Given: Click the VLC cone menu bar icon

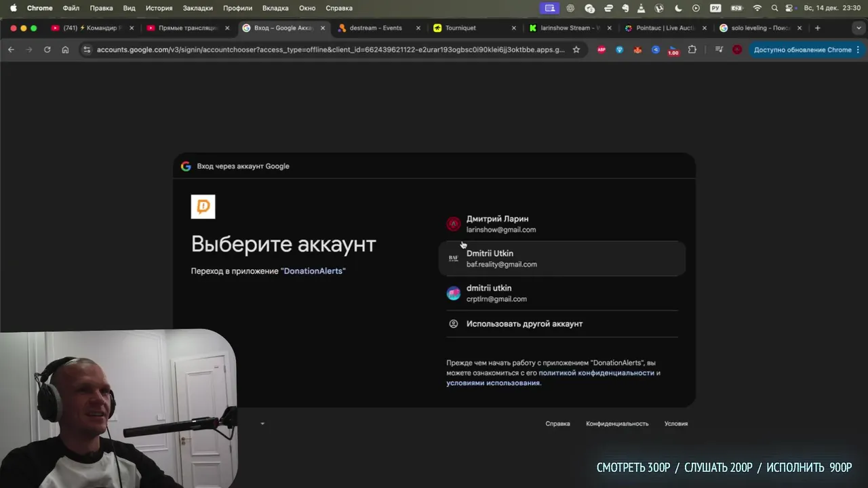Looking at the screenshot, I should [642, 8].
